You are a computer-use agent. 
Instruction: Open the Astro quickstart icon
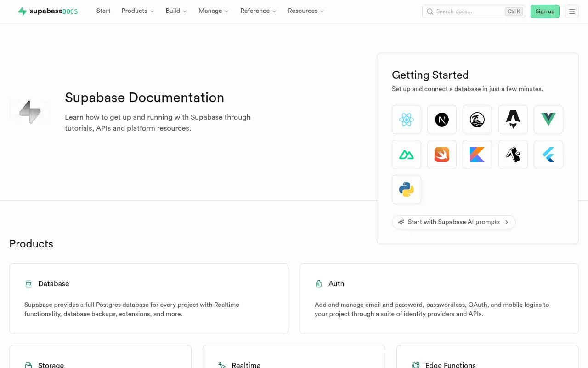513,120
